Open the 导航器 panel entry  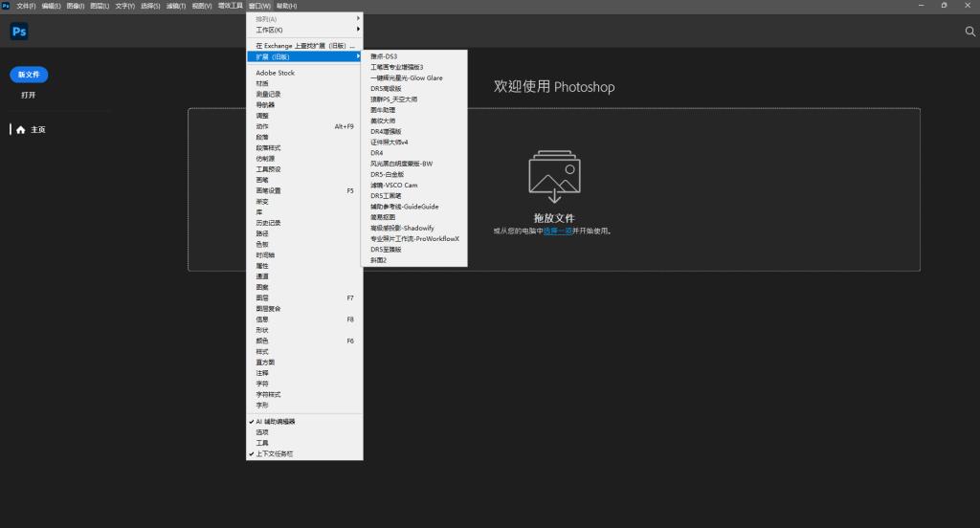click(304, 105)
